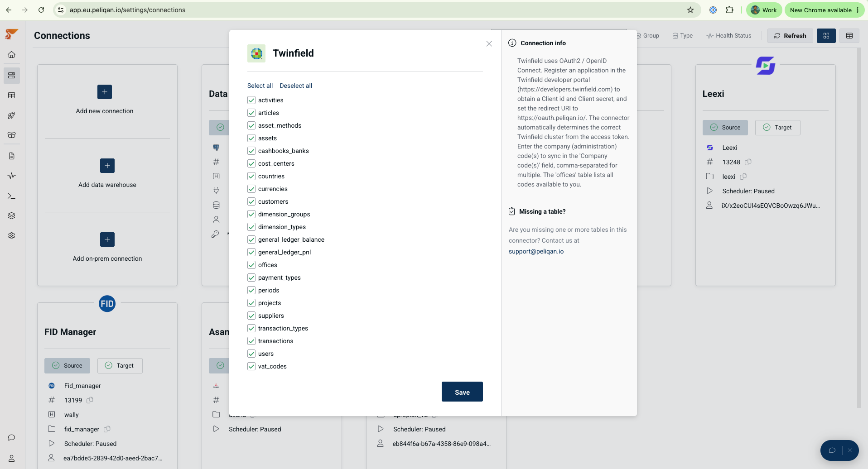Uncheck the activities table
Image resolution: width=868 pixels, height=469 pixels.
tap(251, 100)
